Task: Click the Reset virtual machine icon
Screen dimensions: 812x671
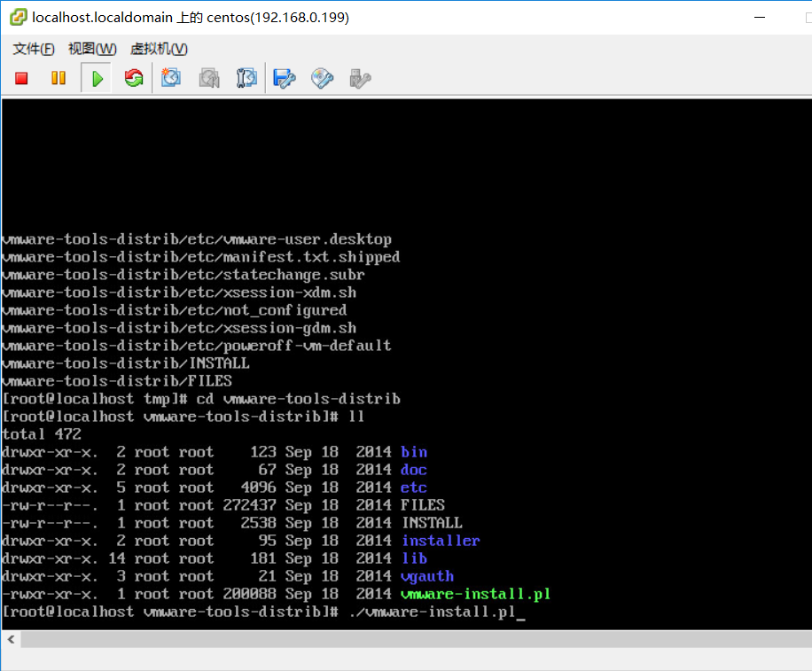Action: 134,78
